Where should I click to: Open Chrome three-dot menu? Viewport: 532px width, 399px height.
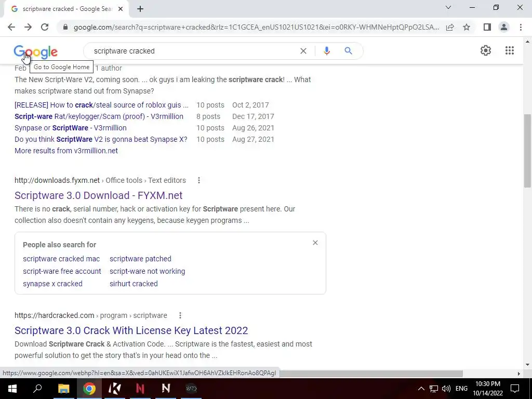tap(521, 27)
